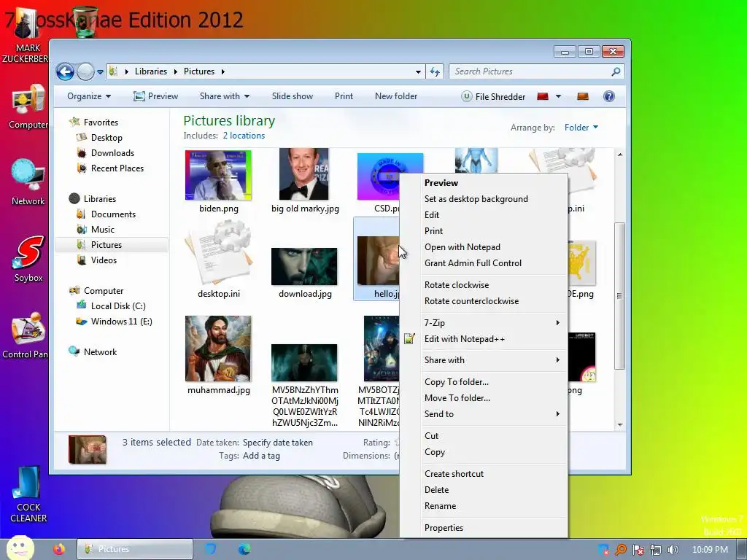This screenshot has width=747, height=560.
Task: Open the Share with toolbar dropdown
Action: tap(225, 96)
